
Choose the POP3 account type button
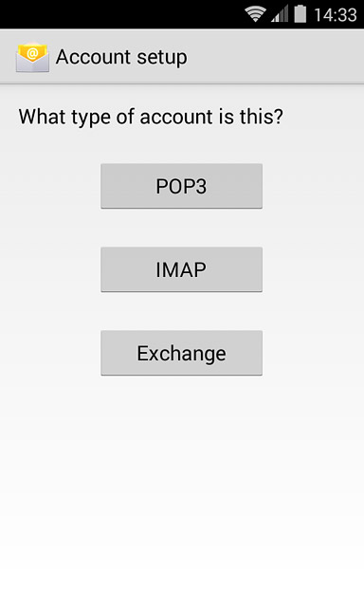[x=181, y=186]
